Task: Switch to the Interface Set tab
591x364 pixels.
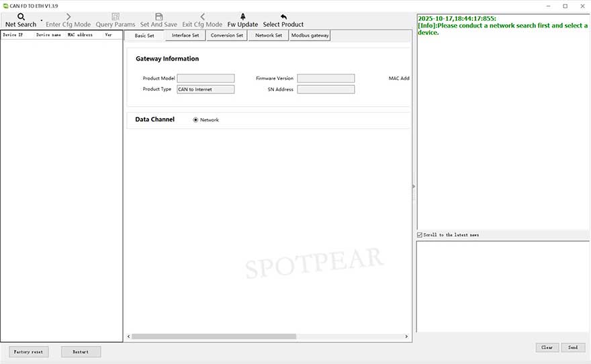Action: (x=185, y=36)
